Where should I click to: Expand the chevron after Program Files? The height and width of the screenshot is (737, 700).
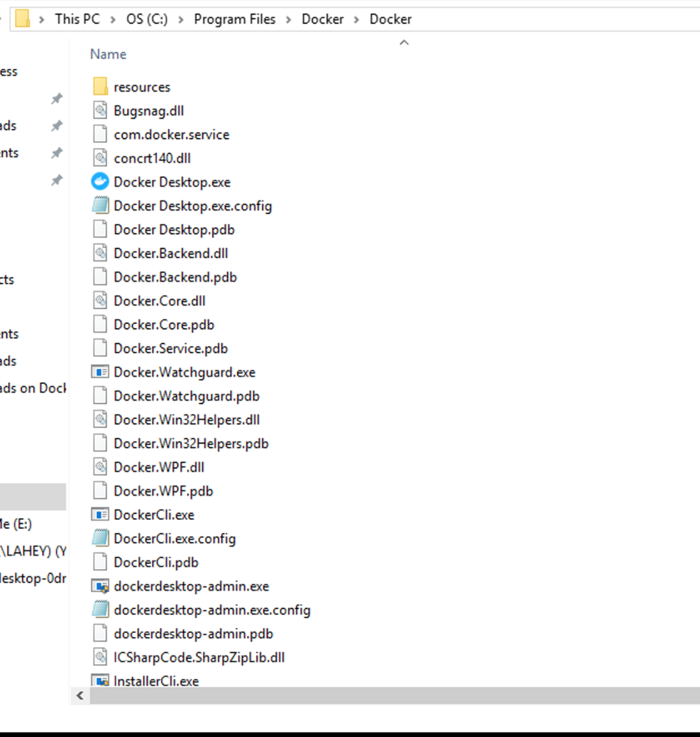click(x=289, y=19)
